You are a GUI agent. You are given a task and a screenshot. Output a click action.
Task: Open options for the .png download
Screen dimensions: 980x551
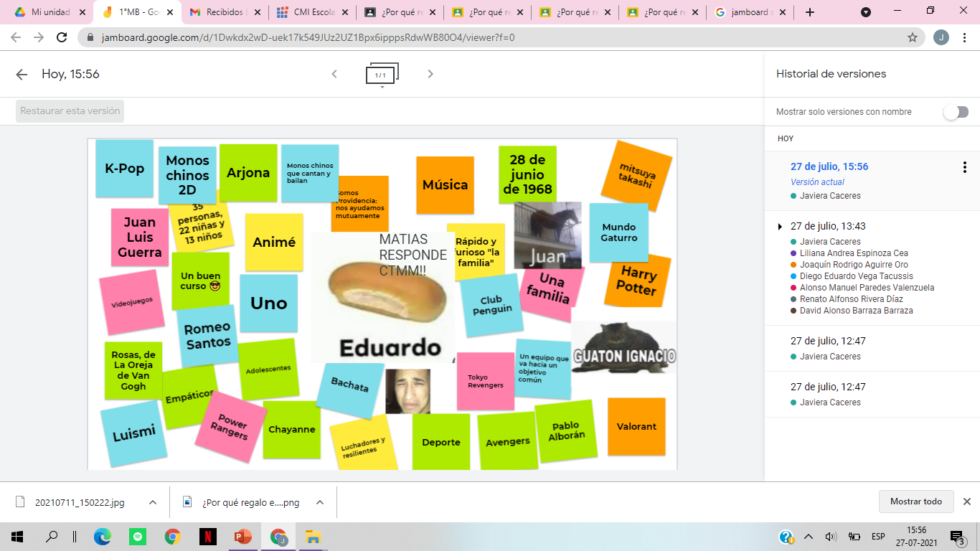[320, 502]
